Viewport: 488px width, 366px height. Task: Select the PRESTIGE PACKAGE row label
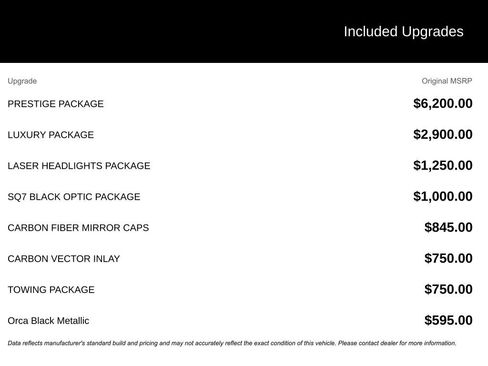(56, 104)
